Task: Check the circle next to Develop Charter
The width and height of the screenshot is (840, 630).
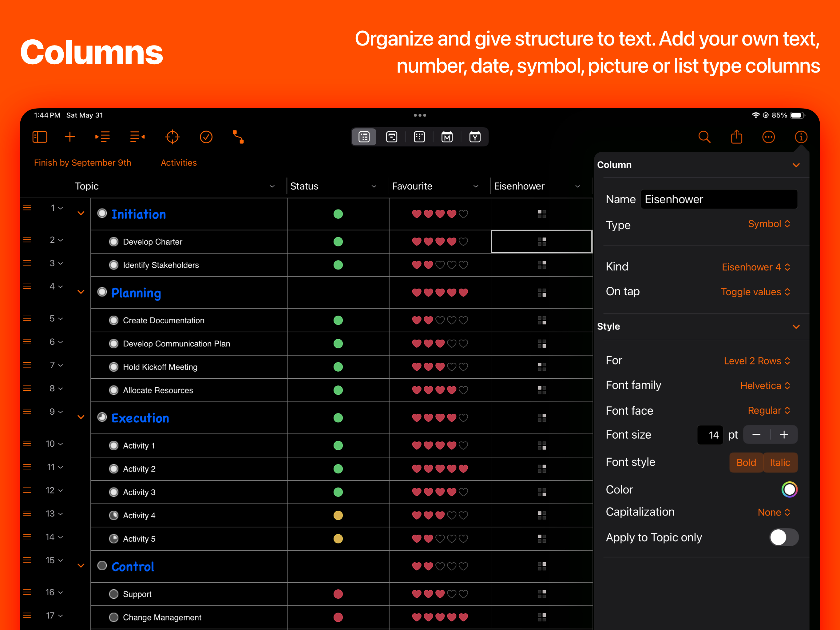Action: (113, 241)
